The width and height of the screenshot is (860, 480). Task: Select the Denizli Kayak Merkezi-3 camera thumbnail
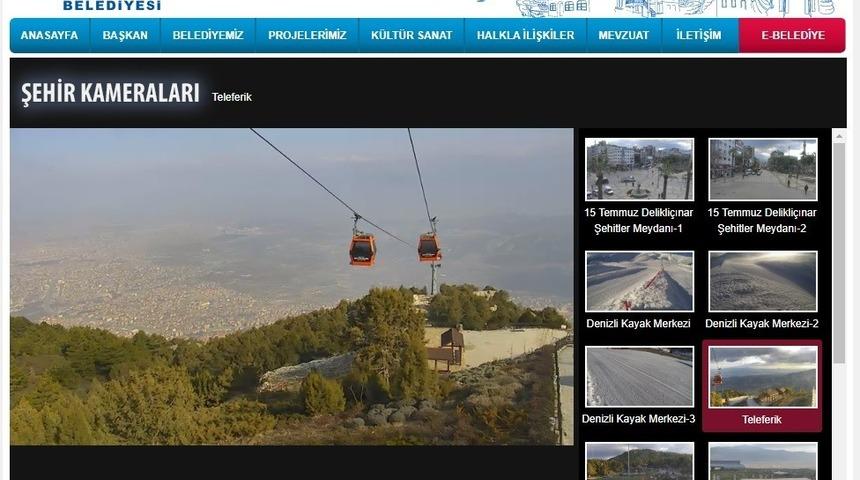click(640, 377)
